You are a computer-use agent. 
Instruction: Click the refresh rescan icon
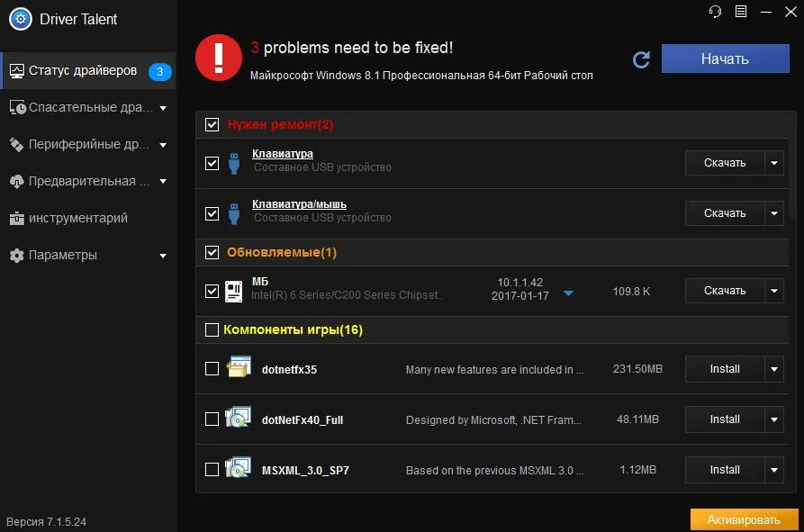641,59
